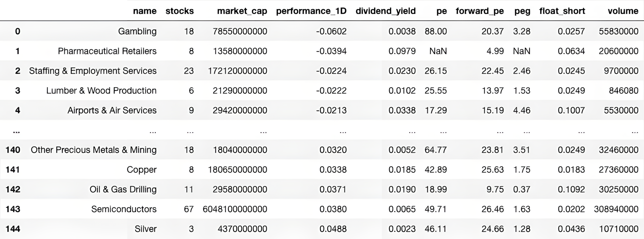Click performance value -0.0213
This screenshot has height=239, width=644.
(331, 110)
